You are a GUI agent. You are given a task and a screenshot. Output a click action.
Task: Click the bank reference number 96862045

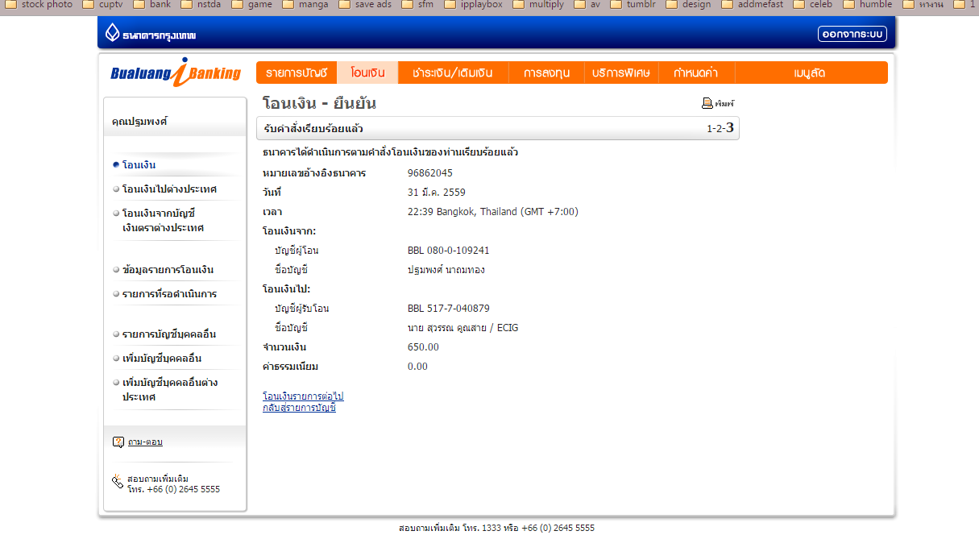point(430,173)
